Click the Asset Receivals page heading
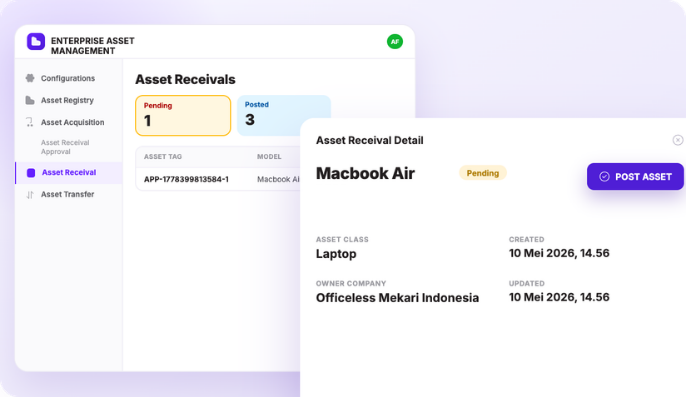Image resolution: width=686 pixels, height=397 pixels. [185, 79]
